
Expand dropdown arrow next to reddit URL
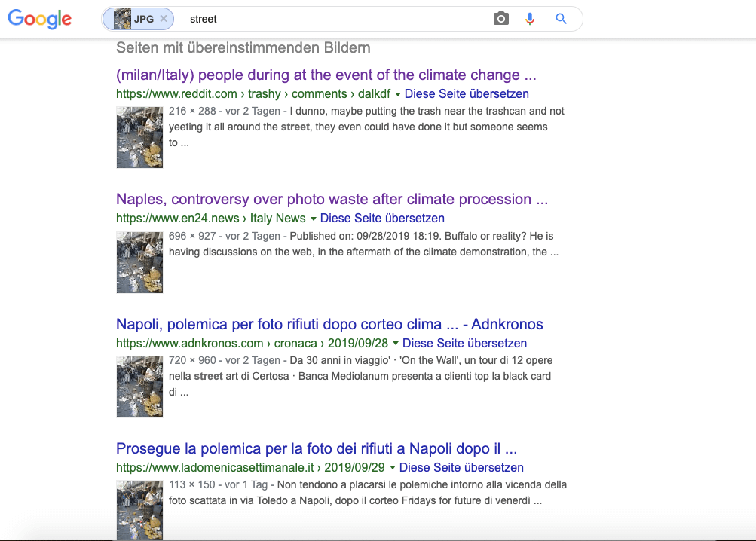398,94
